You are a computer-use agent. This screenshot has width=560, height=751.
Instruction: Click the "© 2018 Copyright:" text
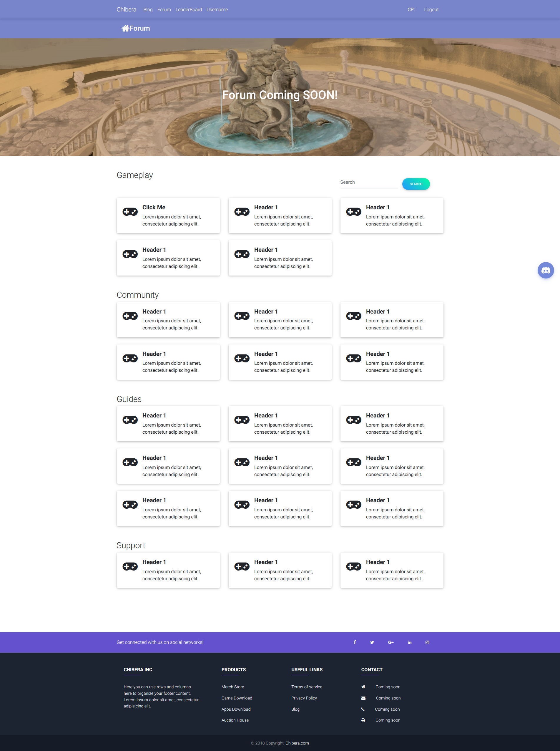coord(267,743)
